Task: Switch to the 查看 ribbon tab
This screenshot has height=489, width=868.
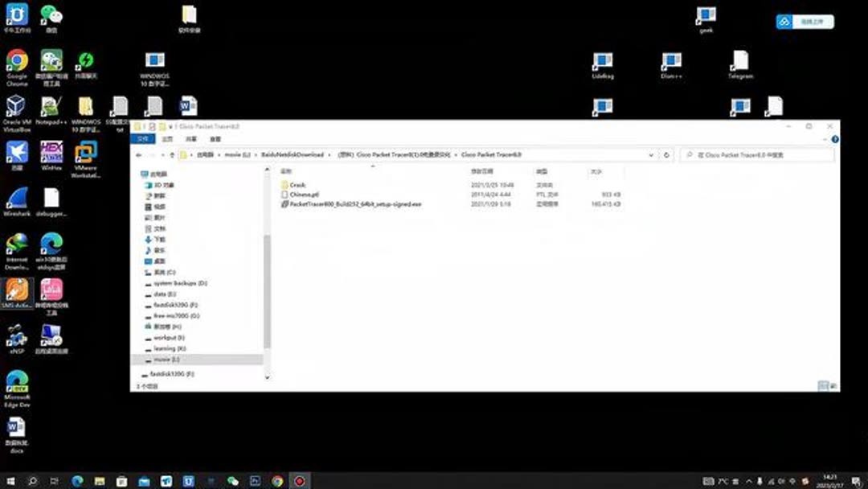Action: click(215, 138)
